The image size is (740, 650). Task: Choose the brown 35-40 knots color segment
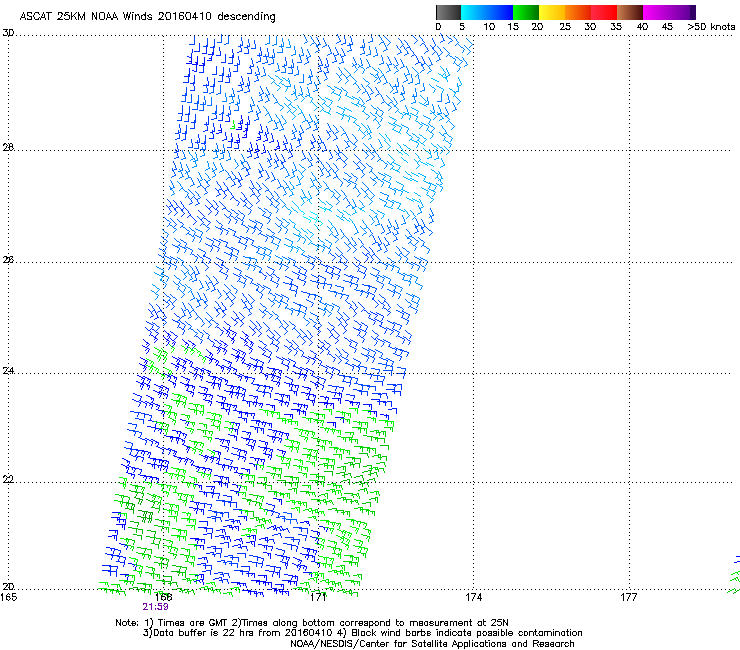[x=630, y=12]
